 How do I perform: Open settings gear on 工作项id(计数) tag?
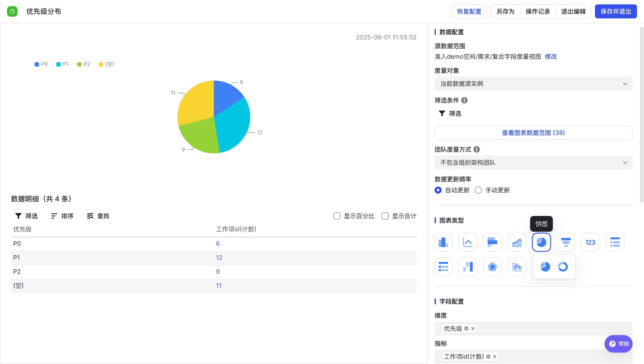click(488, 357)
